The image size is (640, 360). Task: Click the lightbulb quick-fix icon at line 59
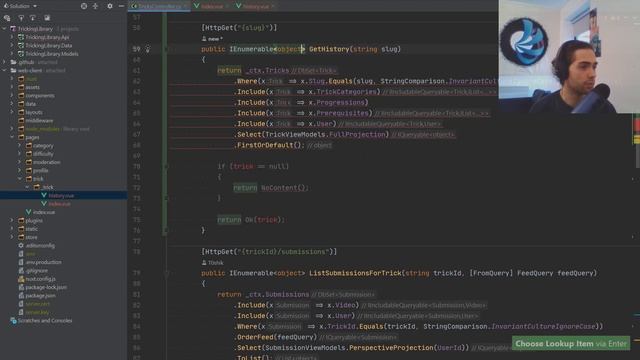[x=148, y=49]
